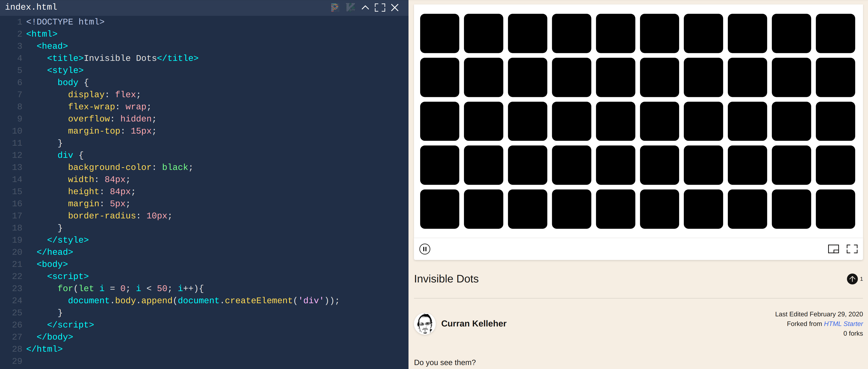
Task: Click the closing '</script>' tag line
Action: 70,325
